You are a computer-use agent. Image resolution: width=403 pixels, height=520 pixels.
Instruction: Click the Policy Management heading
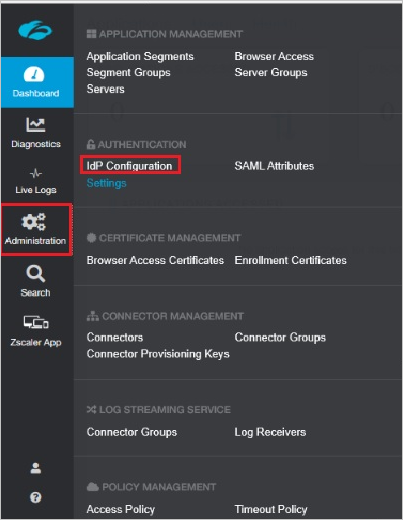(159, 487)
